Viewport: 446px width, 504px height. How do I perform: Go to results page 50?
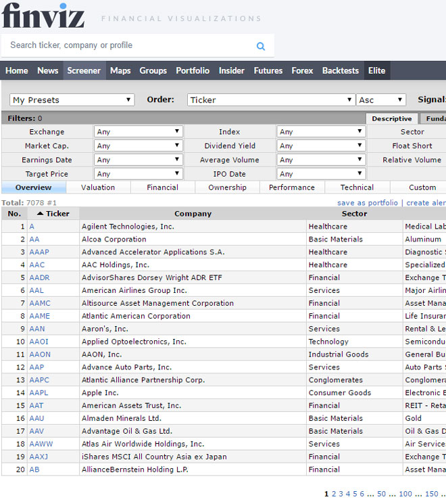point(381,494)
